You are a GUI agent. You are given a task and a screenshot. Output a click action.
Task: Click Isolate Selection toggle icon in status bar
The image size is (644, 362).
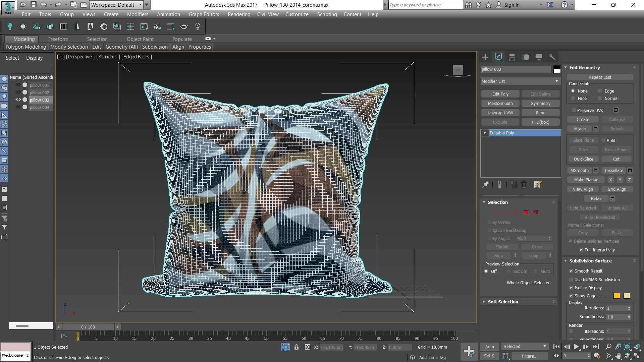[285, 347]
